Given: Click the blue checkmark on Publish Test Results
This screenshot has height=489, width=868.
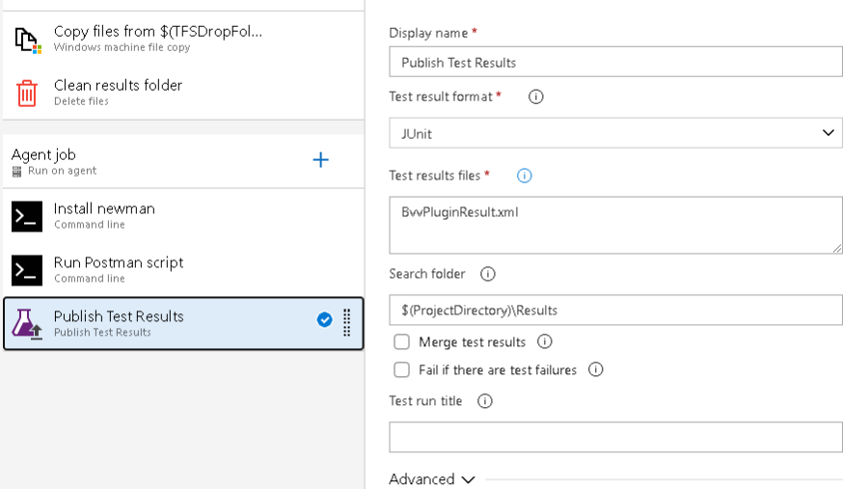Looking at the screenshot, I should [324, 319].
